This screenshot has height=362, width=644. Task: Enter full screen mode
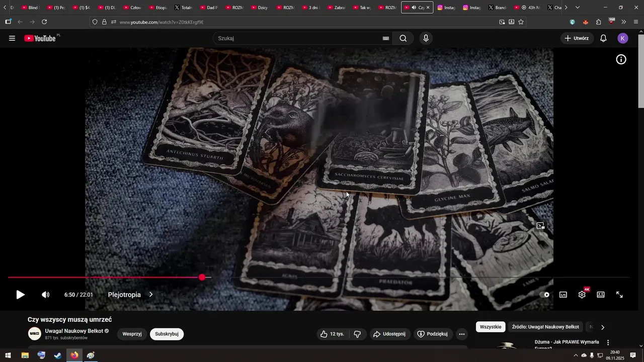(x=620, y=295)
